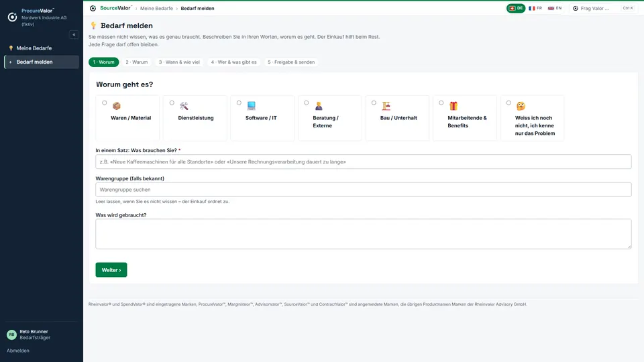Open step 5 Freigabe & senden tab
This screenshot has width=644, height=362.
pos(291,62)
